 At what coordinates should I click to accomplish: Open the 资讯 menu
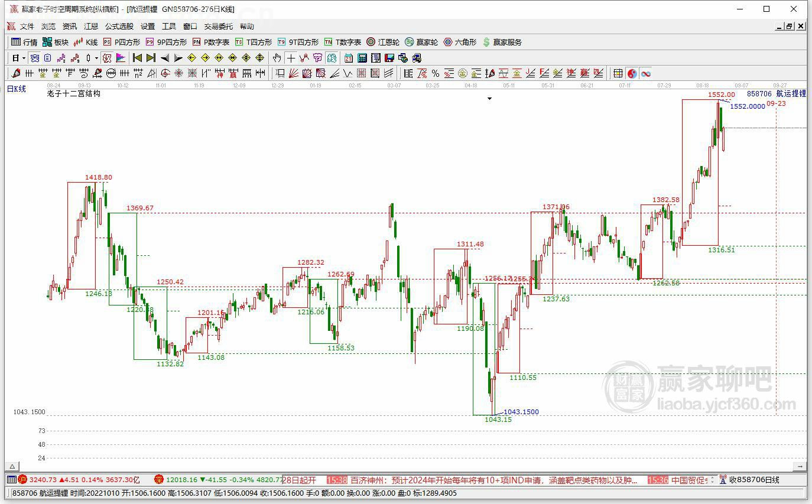(70, 27)
